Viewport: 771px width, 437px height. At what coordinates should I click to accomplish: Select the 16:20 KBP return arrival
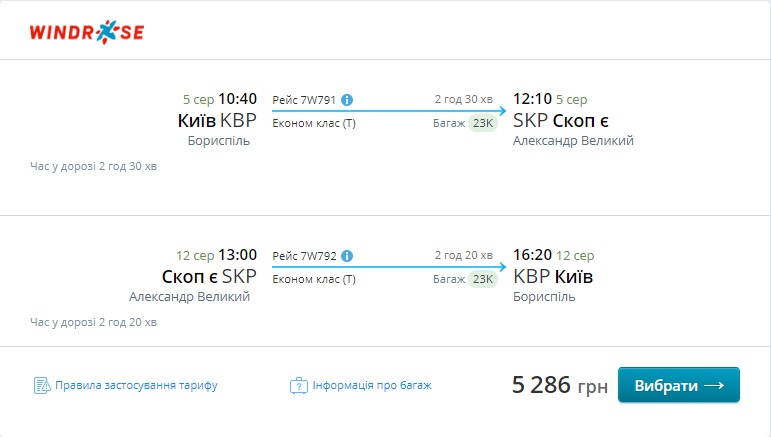click(532, 254)
